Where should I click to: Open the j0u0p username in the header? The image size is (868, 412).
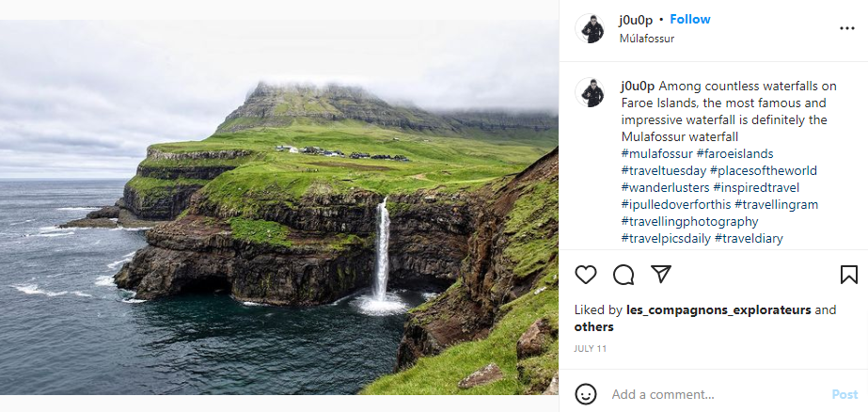[x=637, y=20]
